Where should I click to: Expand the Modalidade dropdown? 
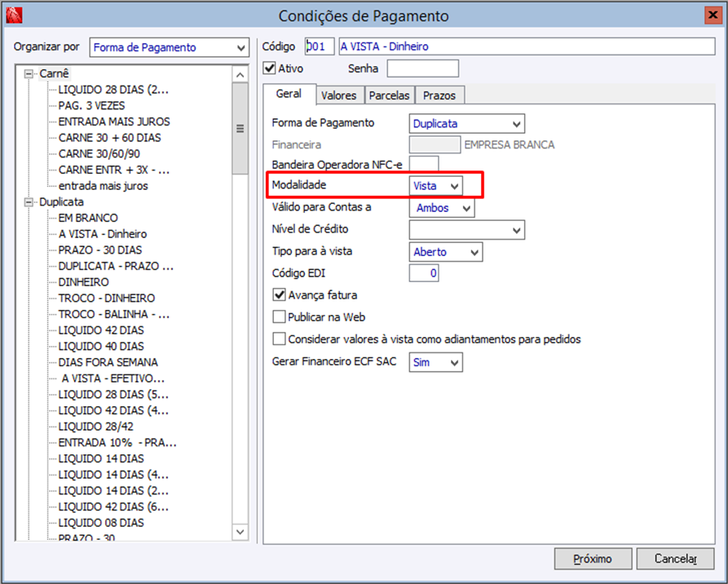coord(455,186)
